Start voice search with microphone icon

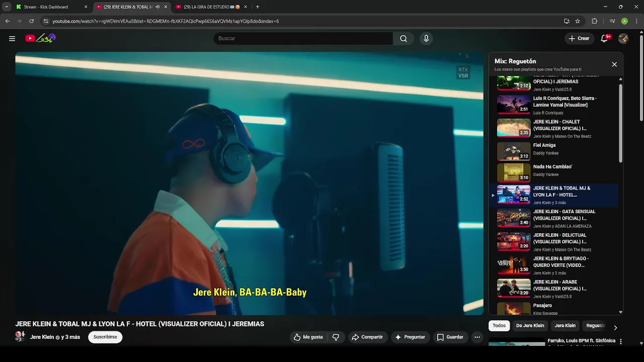[426, 38]
